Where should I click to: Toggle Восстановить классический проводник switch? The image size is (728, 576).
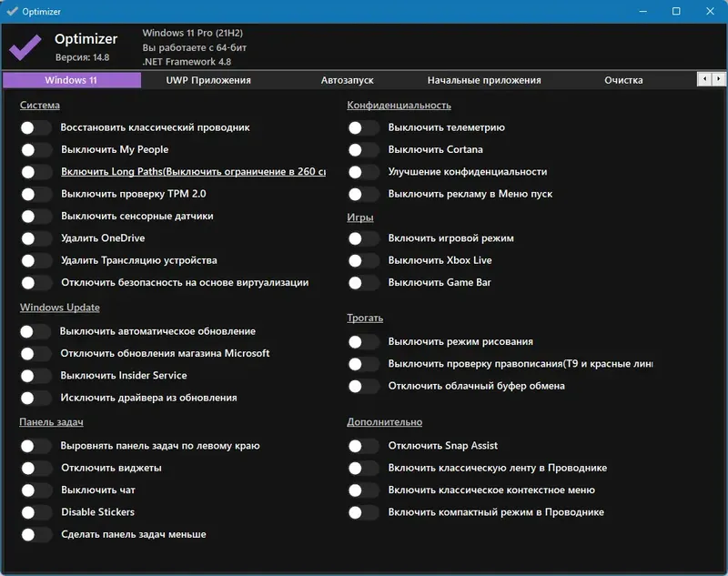(x=36, y=128)
